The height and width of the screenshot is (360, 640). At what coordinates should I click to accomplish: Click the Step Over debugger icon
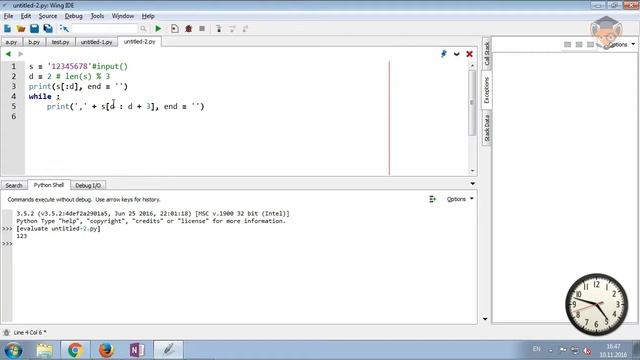tap(232, 29)
